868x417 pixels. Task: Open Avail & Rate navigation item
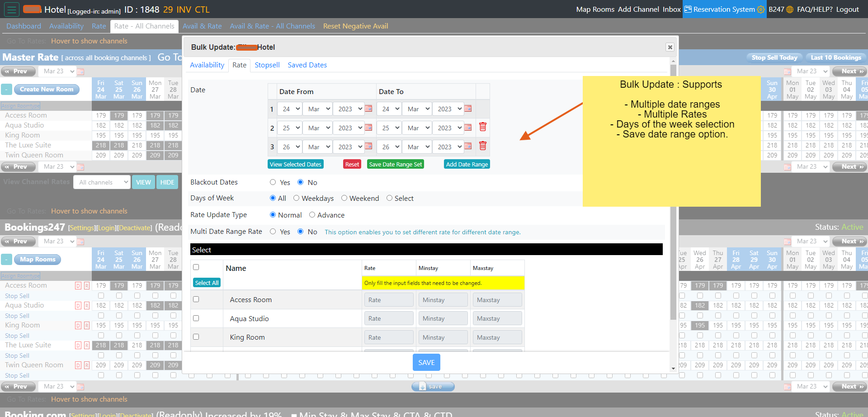pyautogui.click(x=202, y=26)
